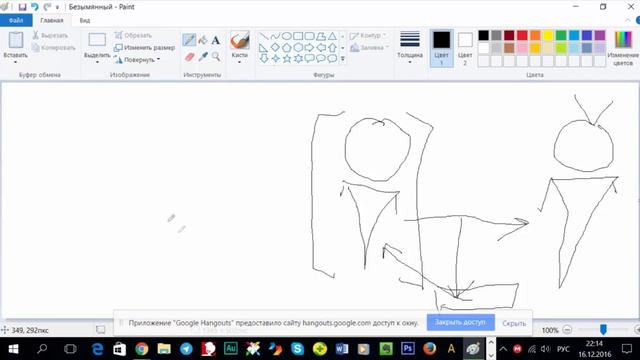Open Изменение цветов color editor
The image size is (640, 360).
tap(623, 48)
